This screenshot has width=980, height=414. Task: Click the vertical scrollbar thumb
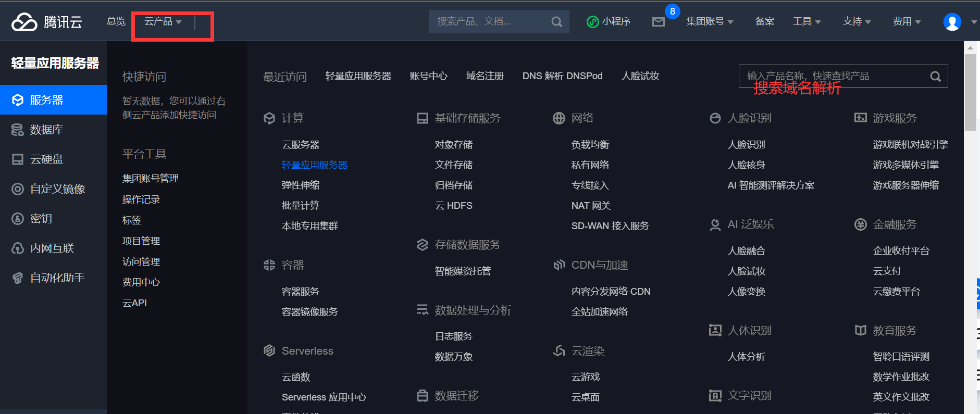(x=970, y=92)
